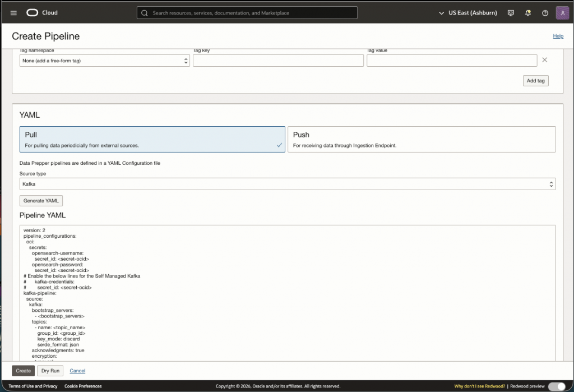Open the Cloud Shell developer tools icon
This screenshot has height=392, width=574.
[x=511, y=13]
